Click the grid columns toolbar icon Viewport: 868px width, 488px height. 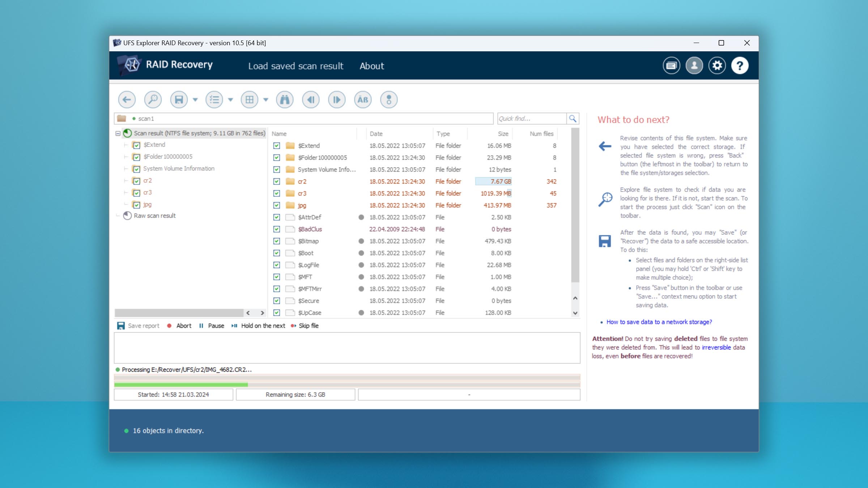[x=250, y=99]
